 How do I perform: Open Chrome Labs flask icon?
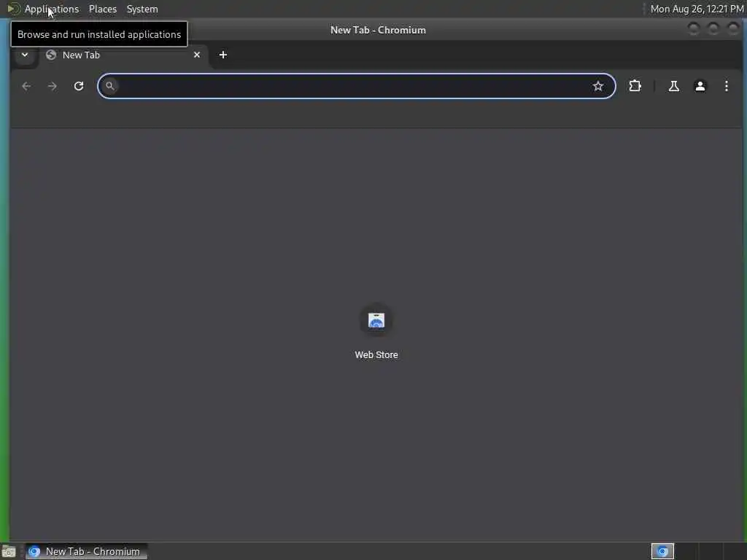(673, 86)
